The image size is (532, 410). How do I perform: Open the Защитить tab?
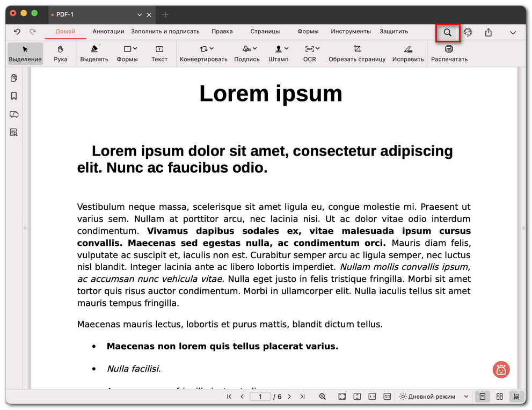coord(393,32)
